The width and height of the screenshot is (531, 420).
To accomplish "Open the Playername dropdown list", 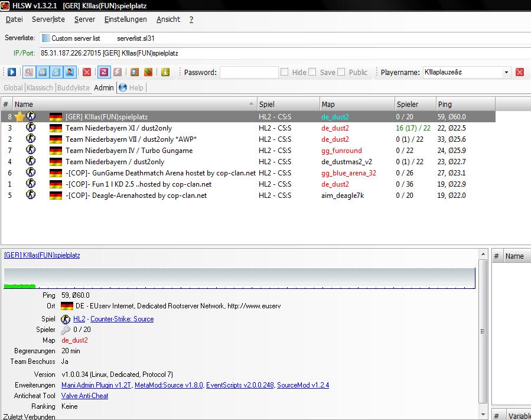I will tap(506, 72).
